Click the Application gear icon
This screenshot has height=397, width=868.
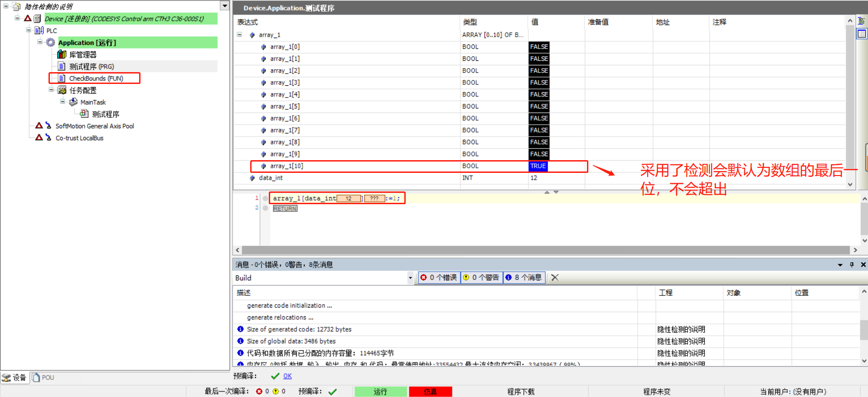[51, 42]
